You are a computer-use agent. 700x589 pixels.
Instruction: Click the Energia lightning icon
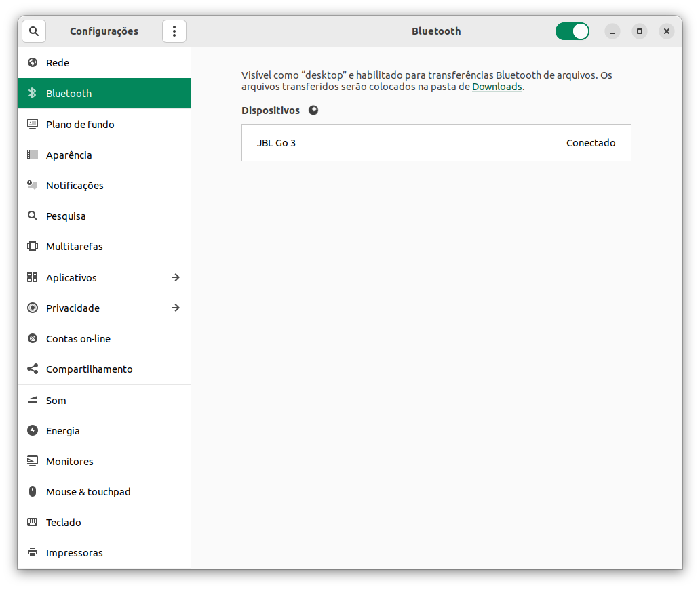click(x=33, y=430)
